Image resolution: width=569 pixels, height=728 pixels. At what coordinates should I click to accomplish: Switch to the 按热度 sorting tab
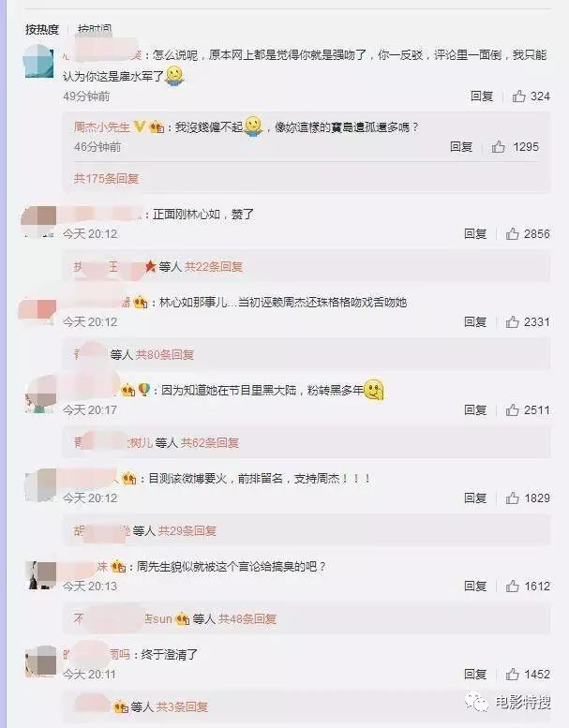pyautogui.click(x=42, y=30)
